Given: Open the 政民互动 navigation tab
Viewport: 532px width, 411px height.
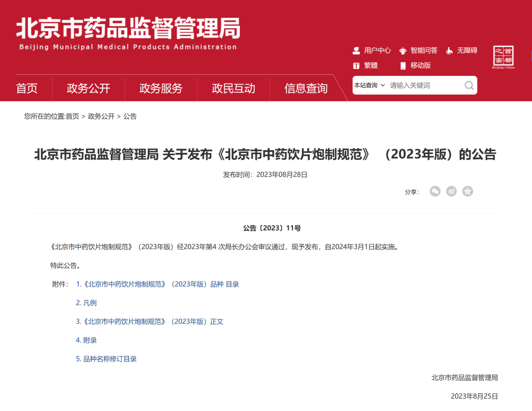Looking at the screenshot, I should [x=233, y=88].
